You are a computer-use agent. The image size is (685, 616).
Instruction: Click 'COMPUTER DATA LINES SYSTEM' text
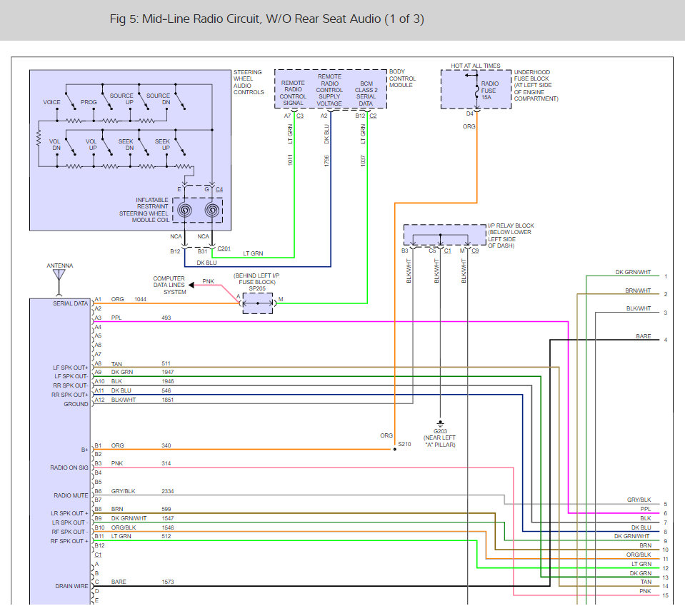169,285
